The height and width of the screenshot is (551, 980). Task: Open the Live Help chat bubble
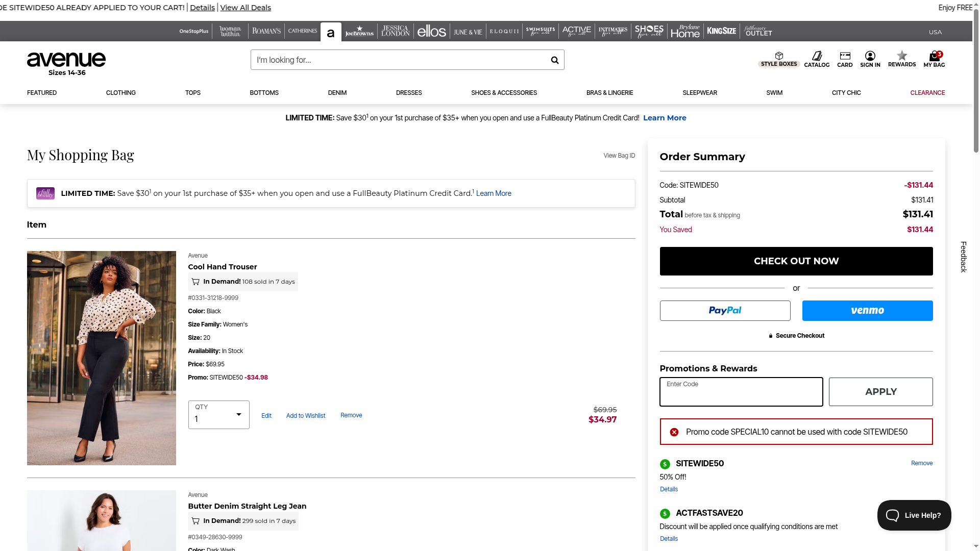click(914, 515)
